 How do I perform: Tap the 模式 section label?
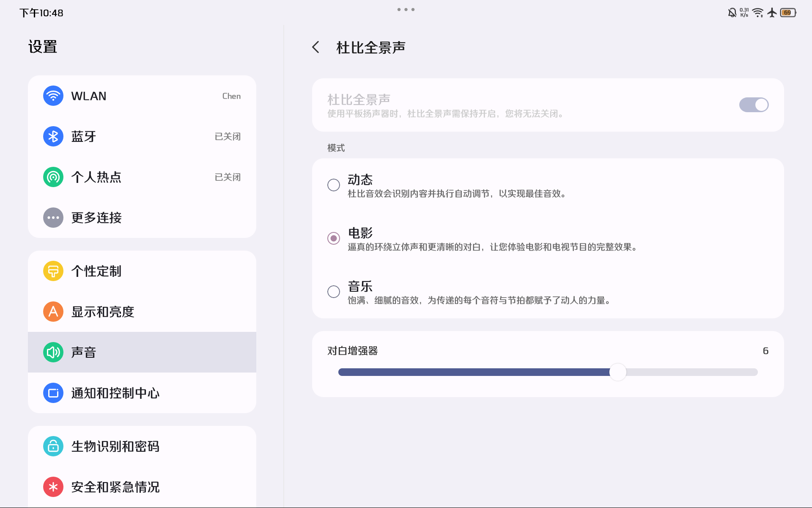[x=336, y=148]
